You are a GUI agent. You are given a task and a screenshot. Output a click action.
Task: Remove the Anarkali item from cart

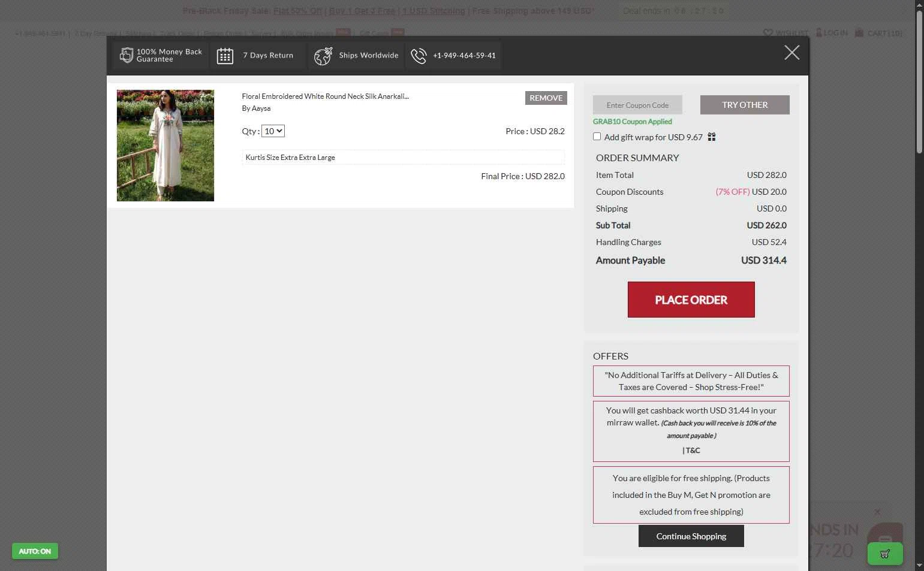point(546,98)
